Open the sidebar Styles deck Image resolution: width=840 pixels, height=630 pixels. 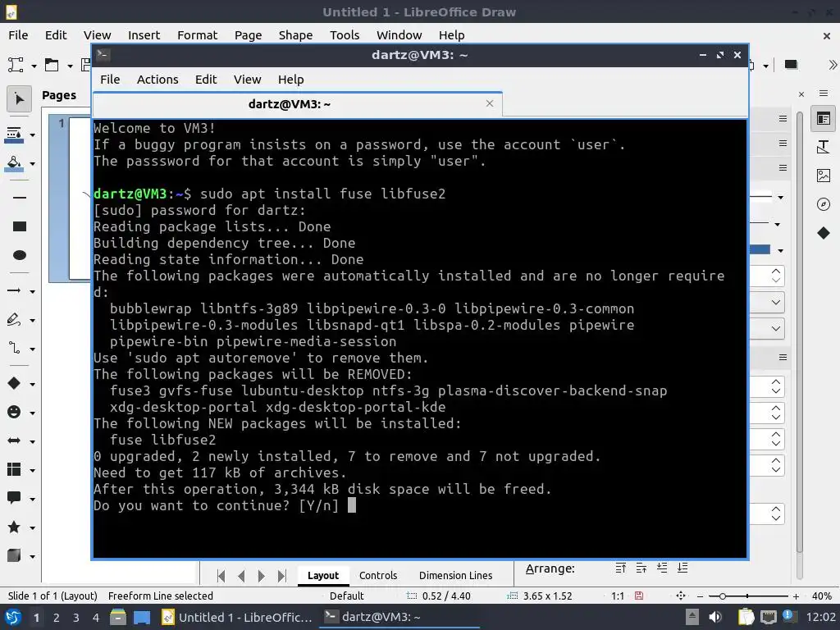pos(824,147)
